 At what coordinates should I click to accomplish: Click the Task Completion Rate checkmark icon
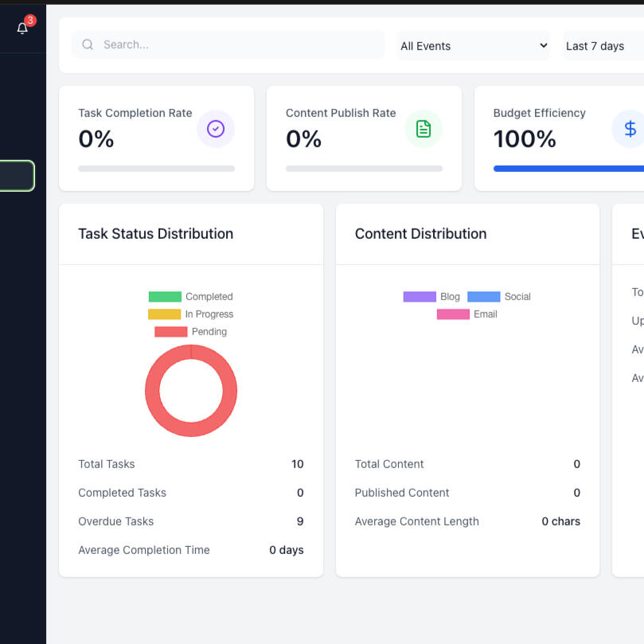[216, 129]
